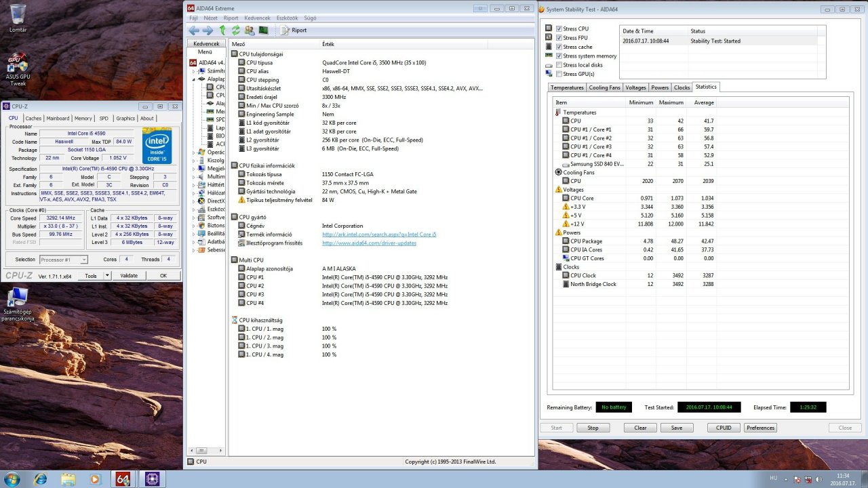Click the green monitor icon in AIDA64 toolbar
The image size is (868, 488).
[x=263, y=30]
